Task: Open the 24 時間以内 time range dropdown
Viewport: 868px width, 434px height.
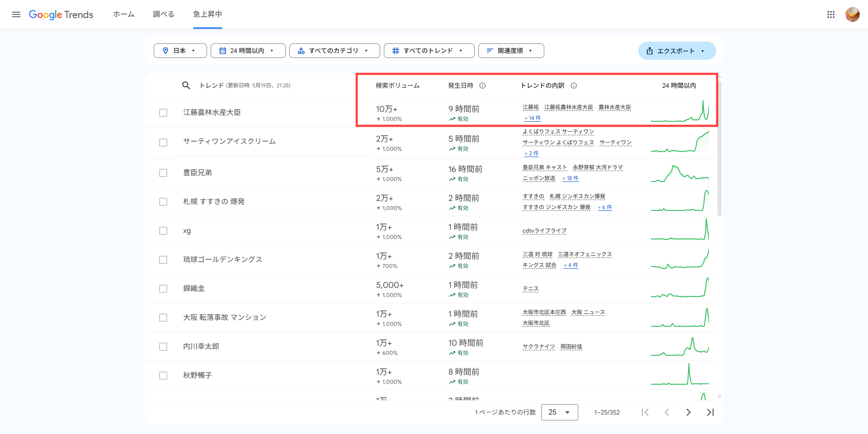Action: [248, 51]
